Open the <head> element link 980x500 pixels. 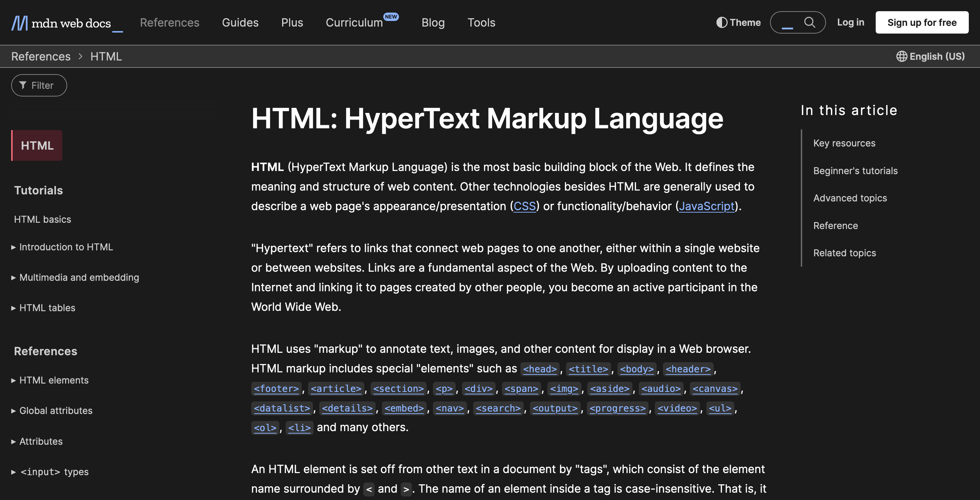pyautogui.click(x=539, y=369)
